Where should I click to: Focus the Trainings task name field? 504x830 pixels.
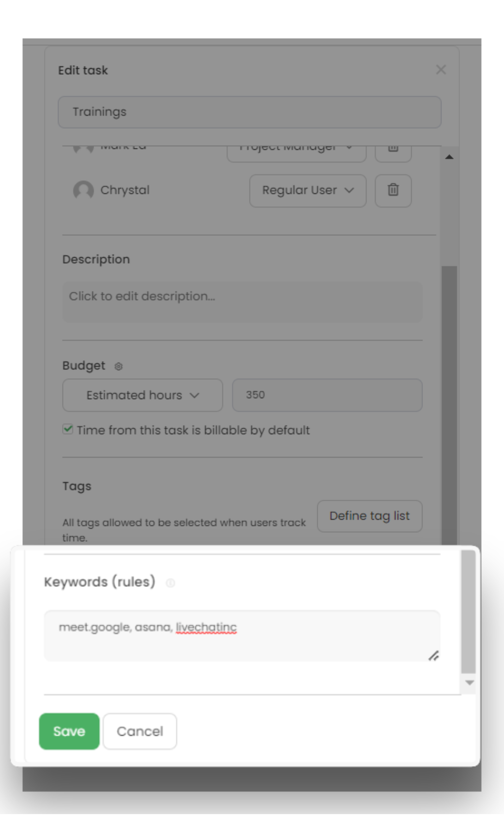coord(249,112)
